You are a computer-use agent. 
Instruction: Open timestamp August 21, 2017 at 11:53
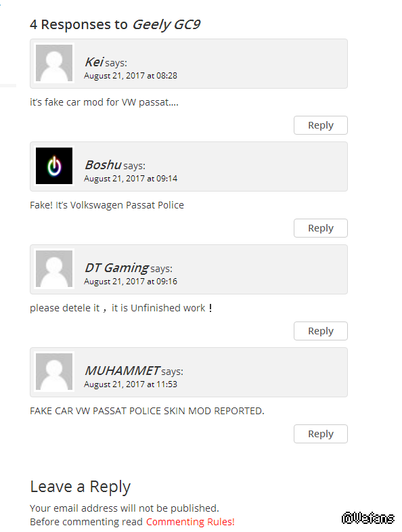tap(131, 384)
